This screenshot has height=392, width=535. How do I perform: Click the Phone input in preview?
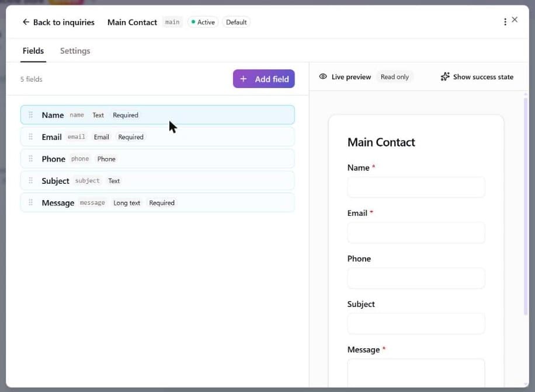click(x=416, y=278)
